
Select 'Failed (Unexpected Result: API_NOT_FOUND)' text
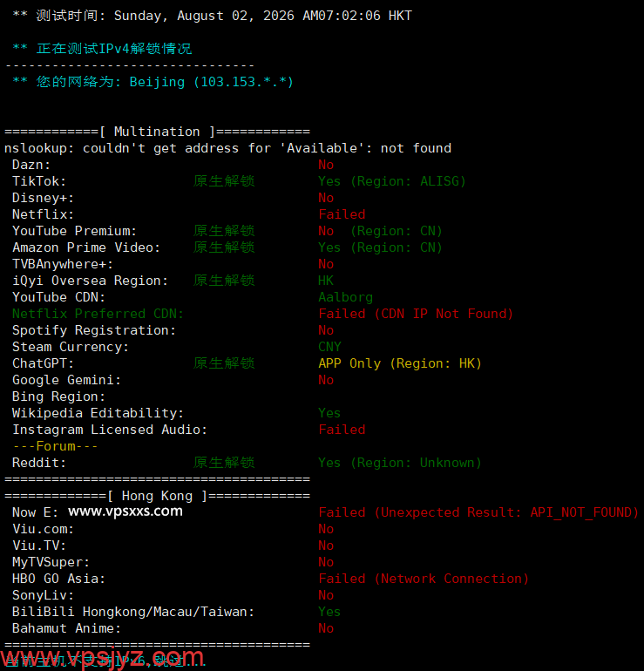coord(478,512)
